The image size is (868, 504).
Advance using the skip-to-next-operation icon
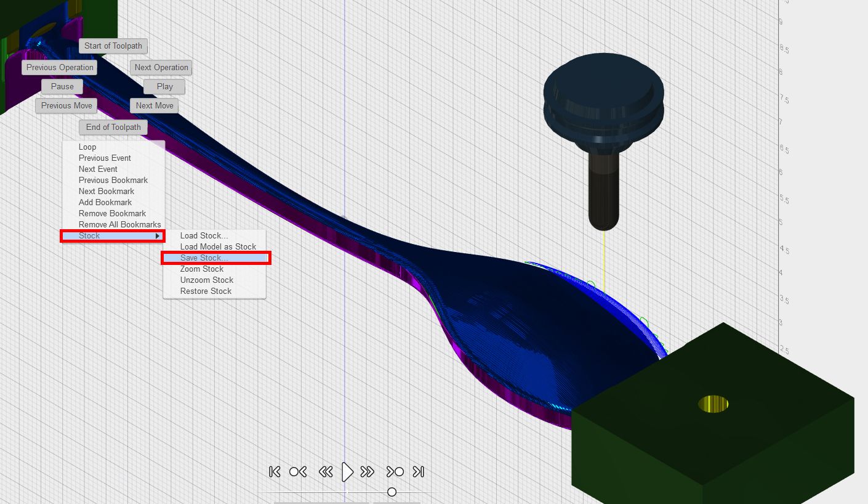coord(395,471)
